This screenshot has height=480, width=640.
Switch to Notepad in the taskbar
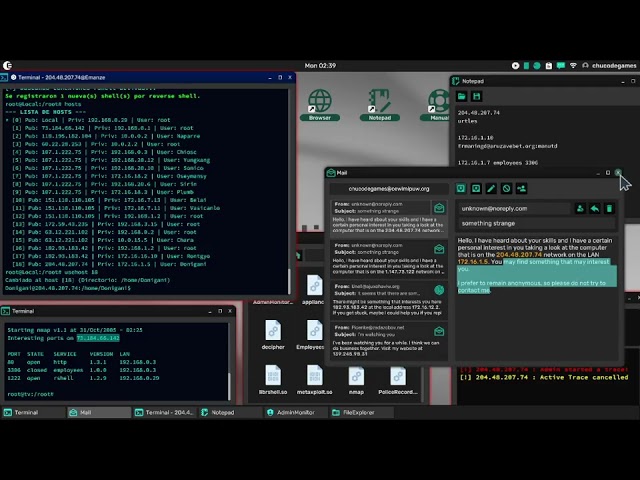231,413
